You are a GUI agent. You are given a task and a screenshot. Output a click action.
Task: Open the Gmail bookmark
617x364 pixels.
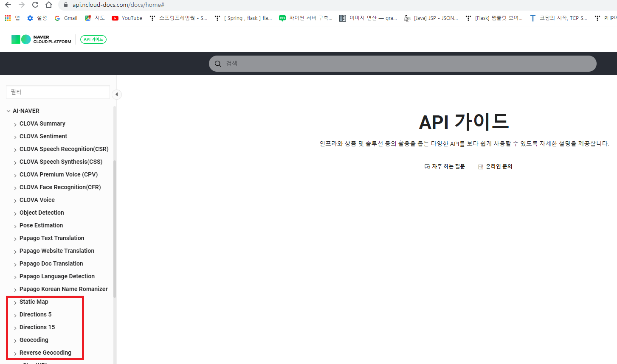coord(66,18)
